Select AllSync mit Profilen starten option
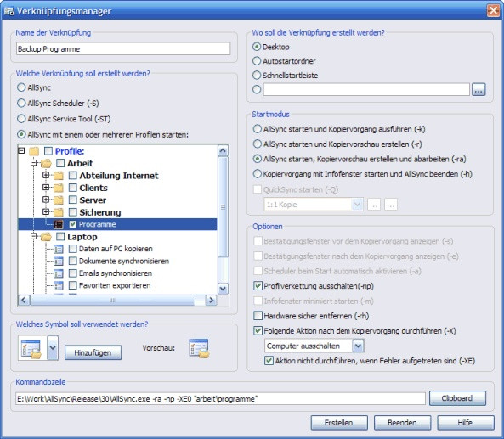The image size is (504, 439). 21,134
